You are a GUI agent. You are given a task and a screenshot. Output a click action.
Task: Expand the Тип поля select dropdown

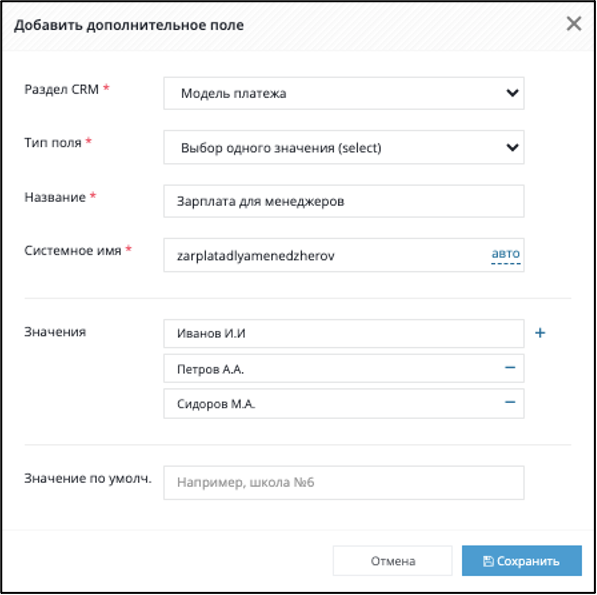[344, 147]
